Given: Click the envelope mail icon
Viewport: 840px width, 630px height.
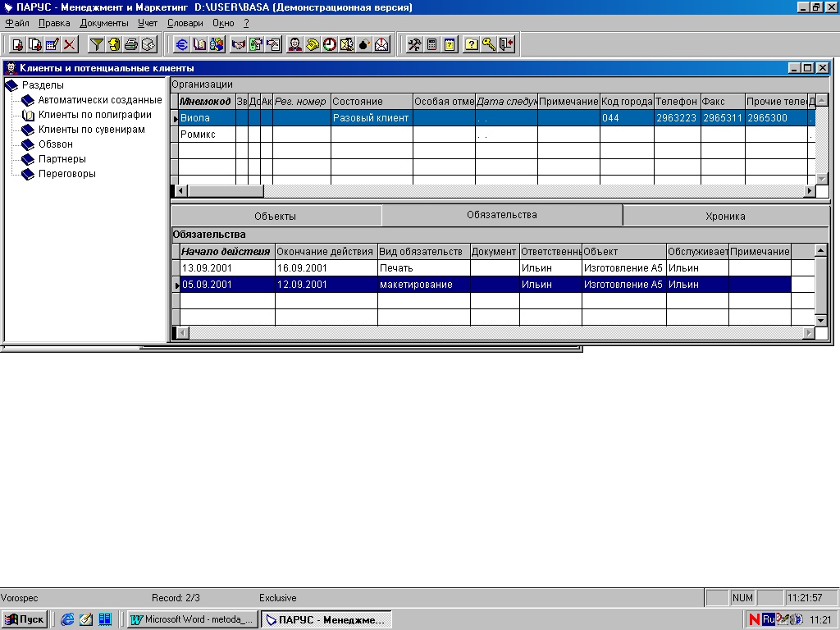Looking at the screenshot, I should (x=381, y=44).
